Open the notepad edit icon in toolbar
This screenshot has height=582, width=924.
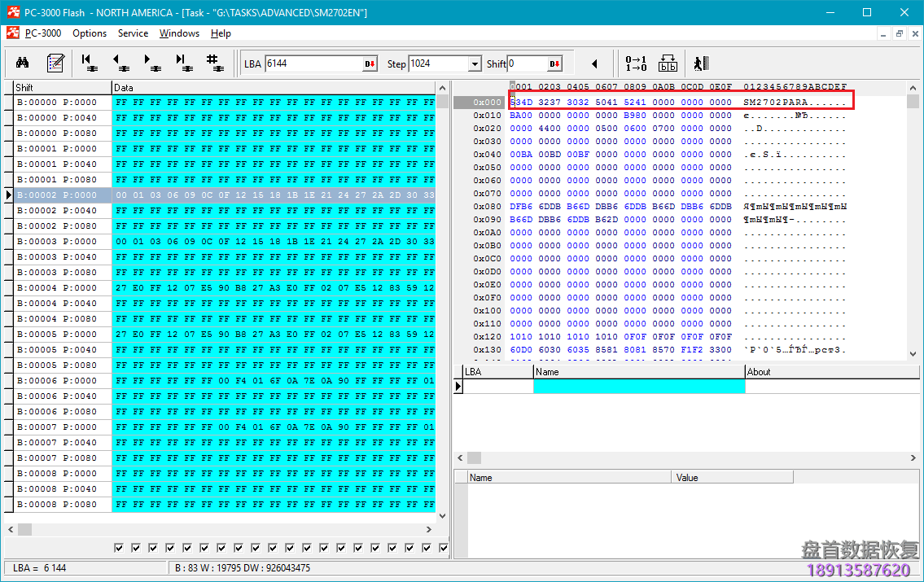coord(55,63)
